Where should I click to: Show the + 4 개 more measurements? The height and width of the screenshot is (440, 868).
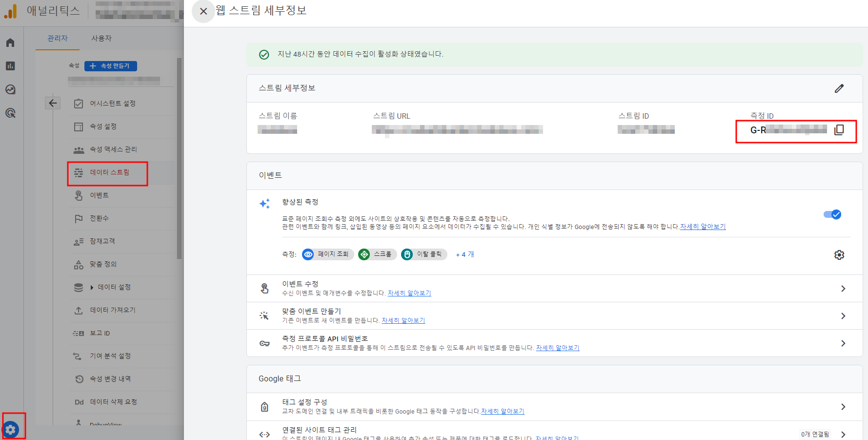[465, 254]
